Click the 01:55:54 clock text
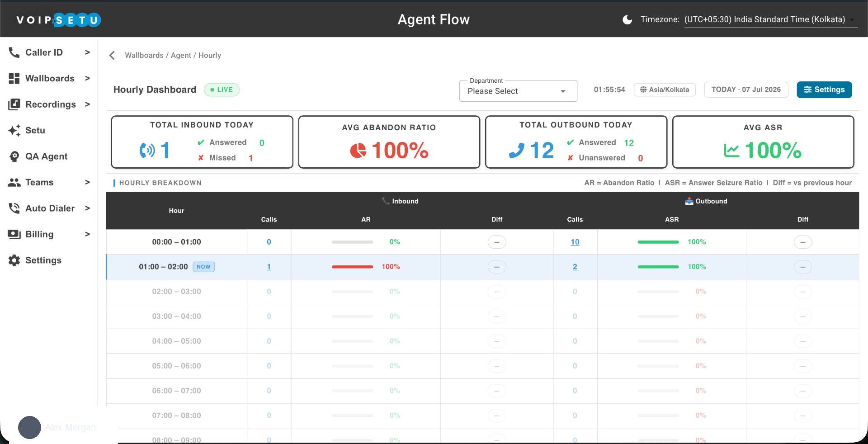 point(609,90)
